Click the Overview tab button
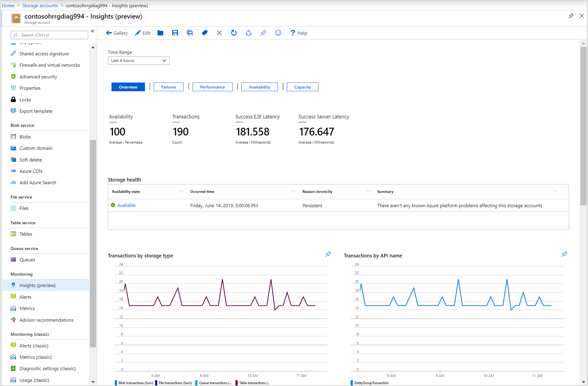Screen dimensions: 588x386 pos(127,86)
